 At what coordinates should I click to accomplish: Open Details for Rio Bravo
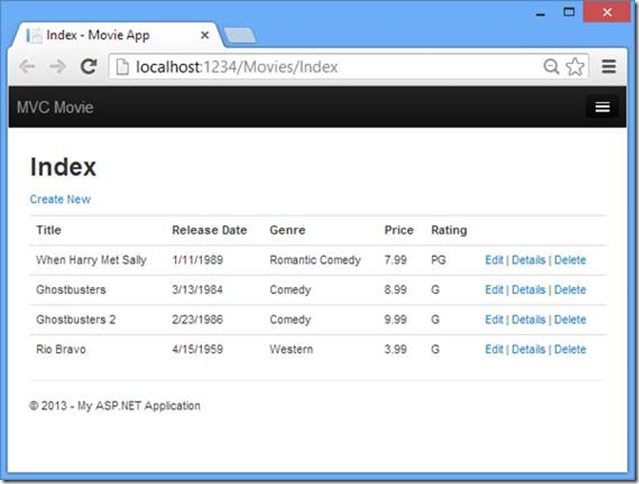pos(528,350)
